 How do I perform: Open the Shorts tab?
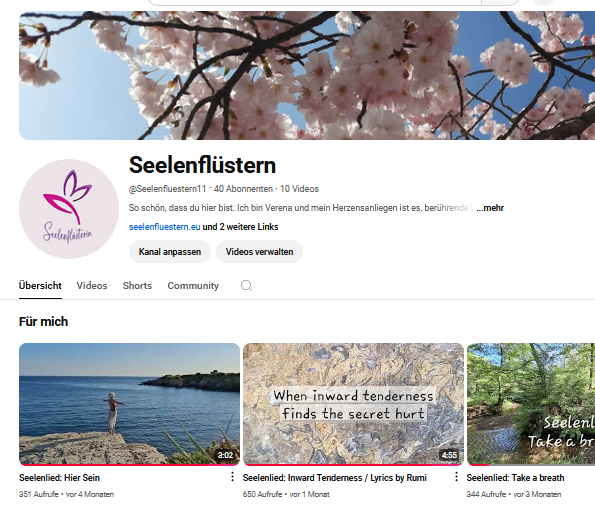click(137, 286)
